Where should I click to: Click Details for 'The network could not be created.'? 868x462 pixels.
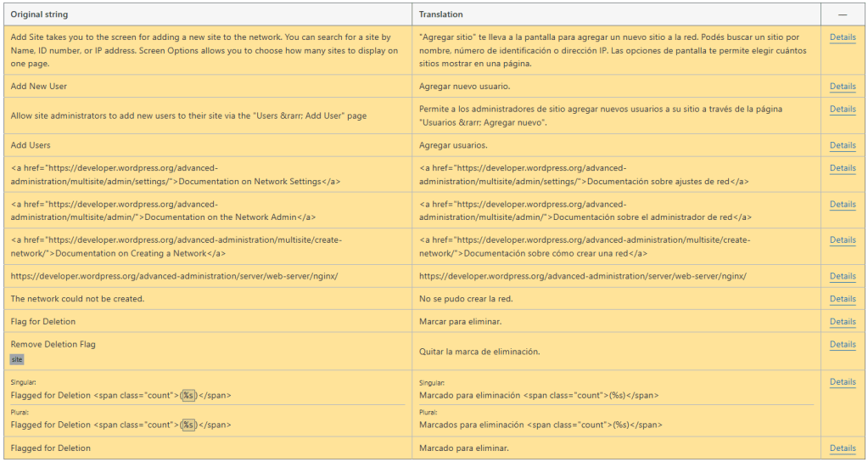click(x=842, y=299)
